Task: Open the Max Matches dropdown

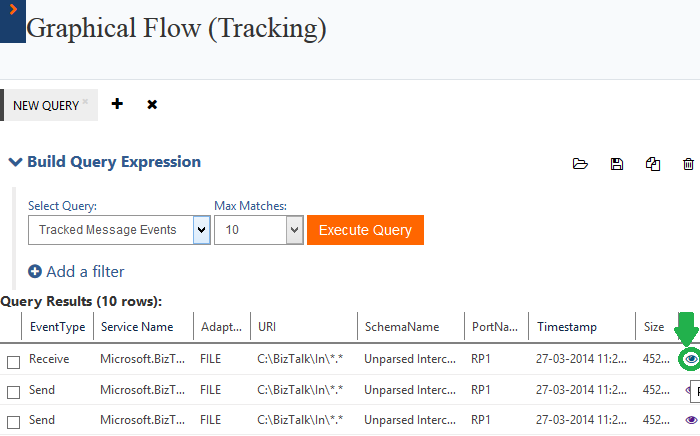Action: (x=294, y=230)
